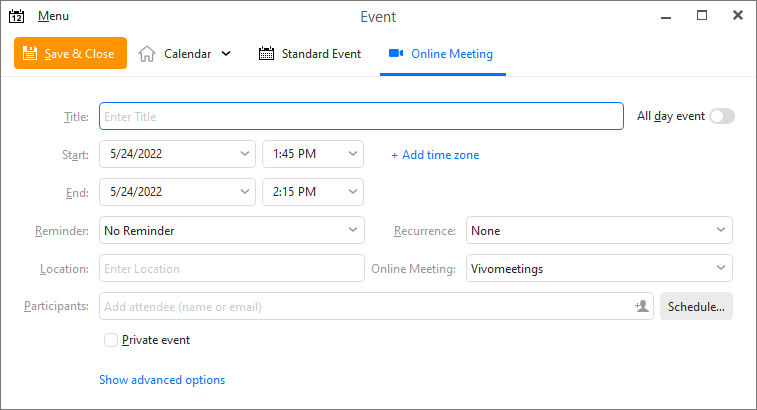
Task: Click the house icon next to Calendar
Action: pos(147,54)
